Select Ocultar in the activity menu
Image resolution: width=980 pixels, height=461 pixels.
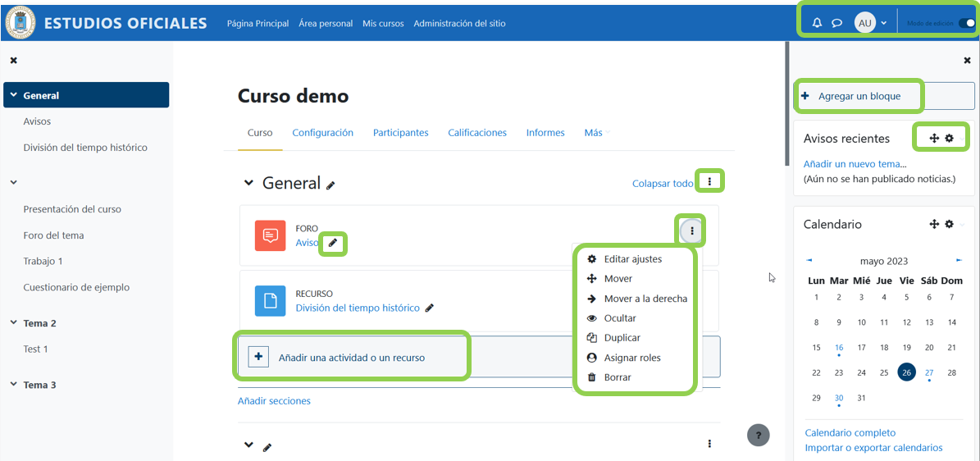[620, 317]
